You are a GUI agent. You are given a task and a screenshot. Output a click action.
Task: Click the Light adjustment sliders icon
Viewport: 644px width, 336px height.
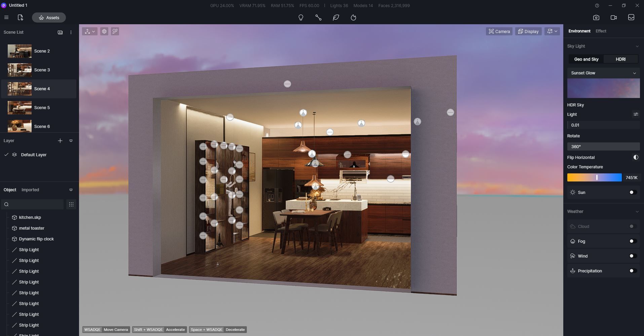tap(636, 114)
